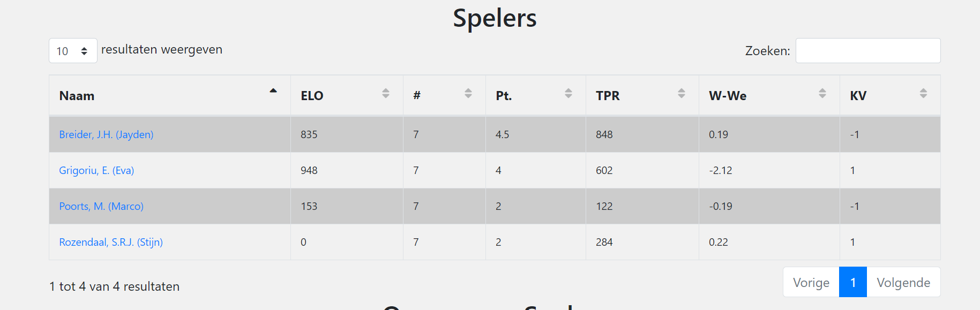Viewport: 980px width, 310px height.
Task: Click the ELO column header label
Action: 312,96
